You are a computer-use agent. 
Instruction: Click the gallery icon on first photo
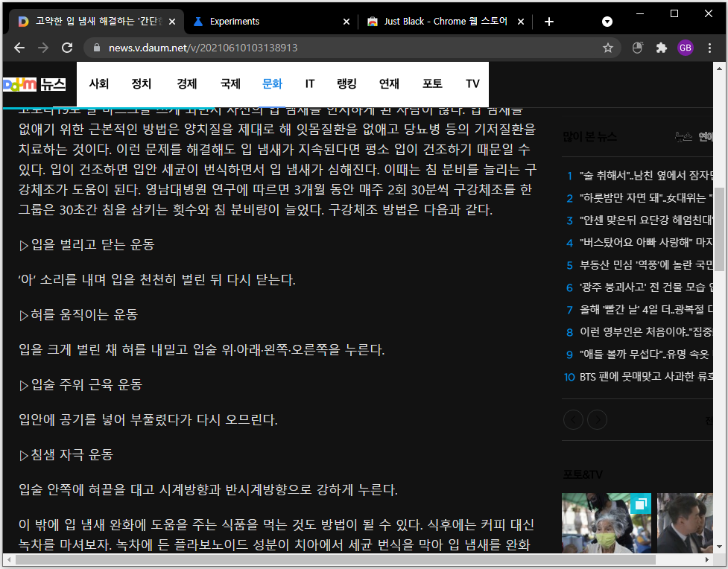(641, 503)
